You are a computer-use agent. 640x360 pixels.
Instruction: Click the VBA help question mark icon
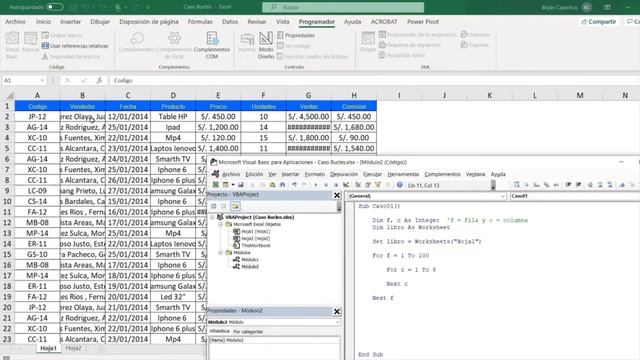point(400,185)
